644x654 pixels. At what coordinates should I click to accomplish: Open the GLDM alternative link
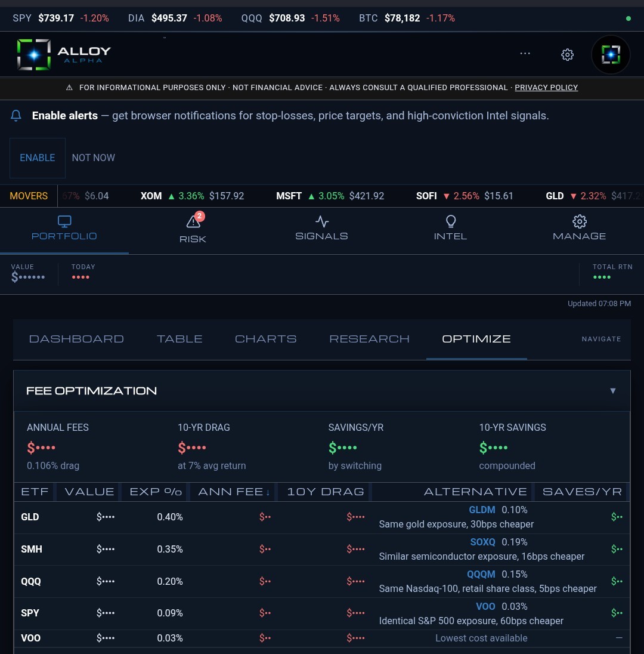pyautogui.click(x=482, y=510)
